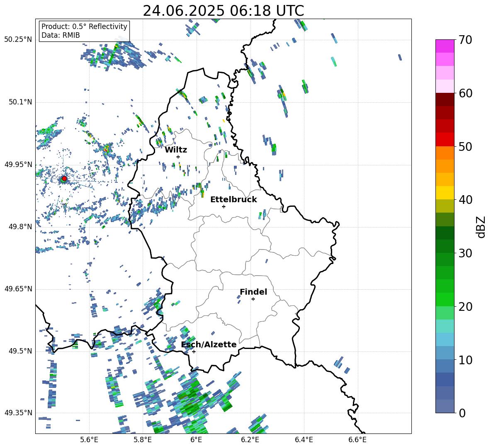Click the 60 tick on colorbar

pos(465,93)
